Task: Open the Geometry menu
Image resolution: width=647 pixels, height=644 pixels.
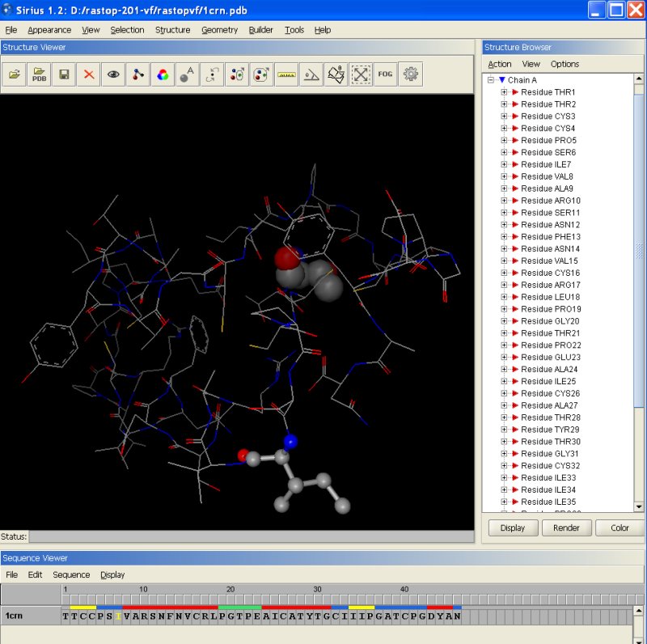Action: click(x=219, y=30)
